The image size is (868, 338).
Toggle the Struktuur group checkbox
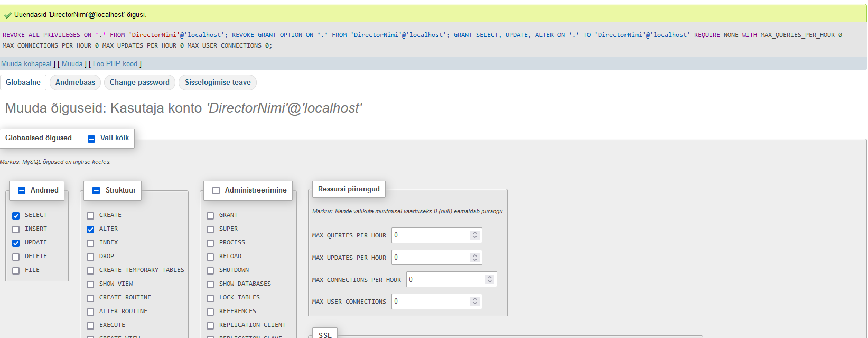click(x=96, y=190)
